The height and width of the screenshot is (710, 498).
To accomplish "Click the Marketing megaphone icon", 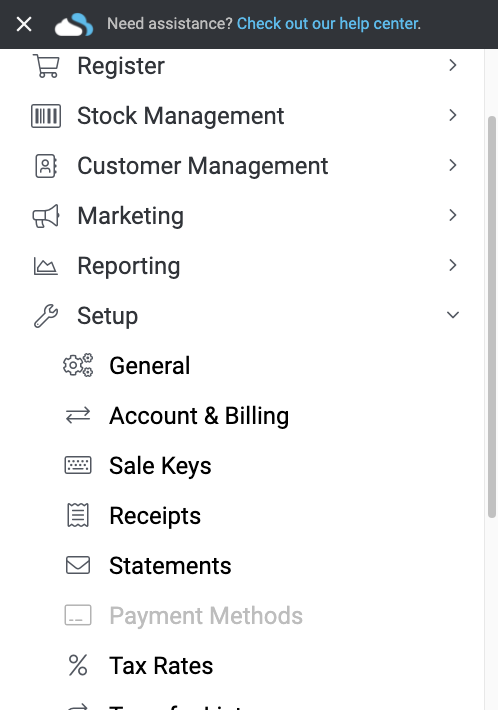I will coord(46,216).
